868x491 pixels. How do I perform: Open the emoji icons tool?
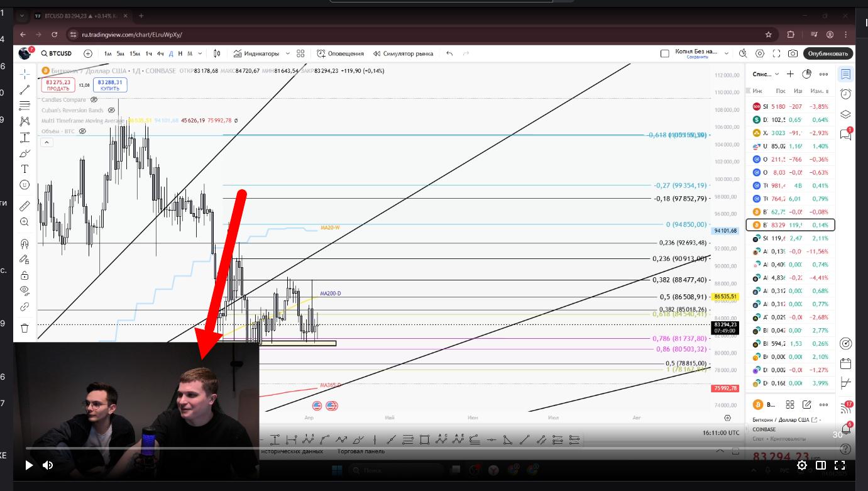tap(25, 185)
